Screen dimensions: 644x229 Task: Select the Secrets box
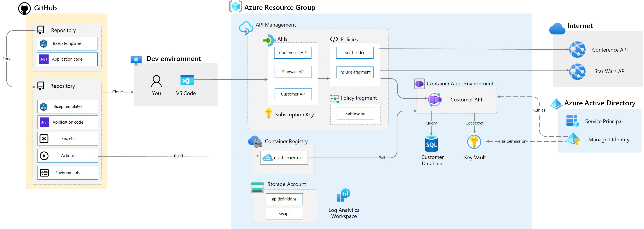[68, 138]
